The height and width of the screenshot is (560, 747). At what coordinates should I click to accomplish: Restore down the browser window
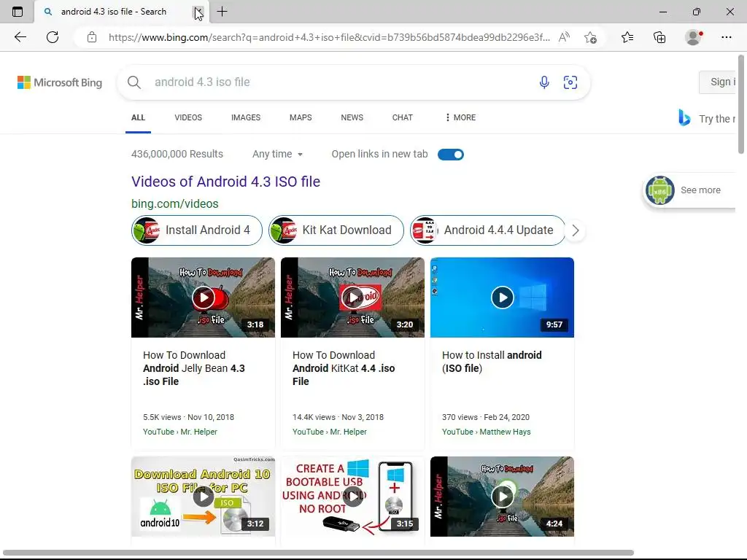[x=697, y=12]
